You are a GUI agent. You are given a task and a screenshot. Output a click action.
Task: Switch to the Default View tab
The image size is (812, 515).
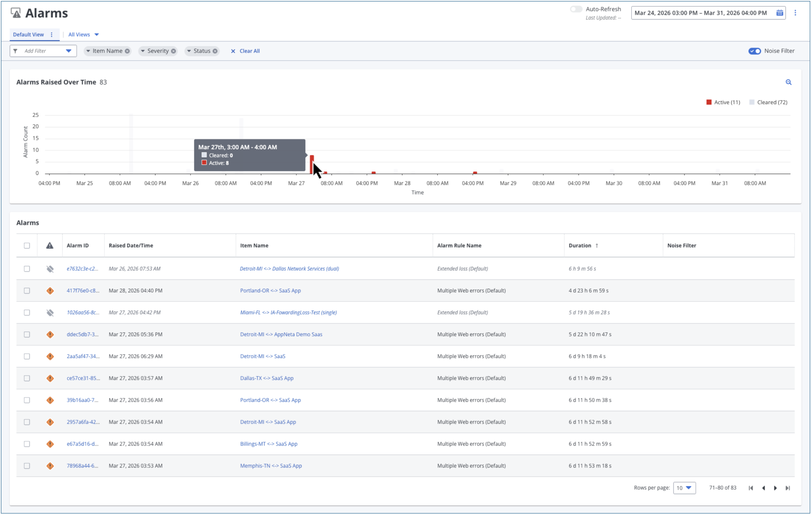tap(28, 34)
